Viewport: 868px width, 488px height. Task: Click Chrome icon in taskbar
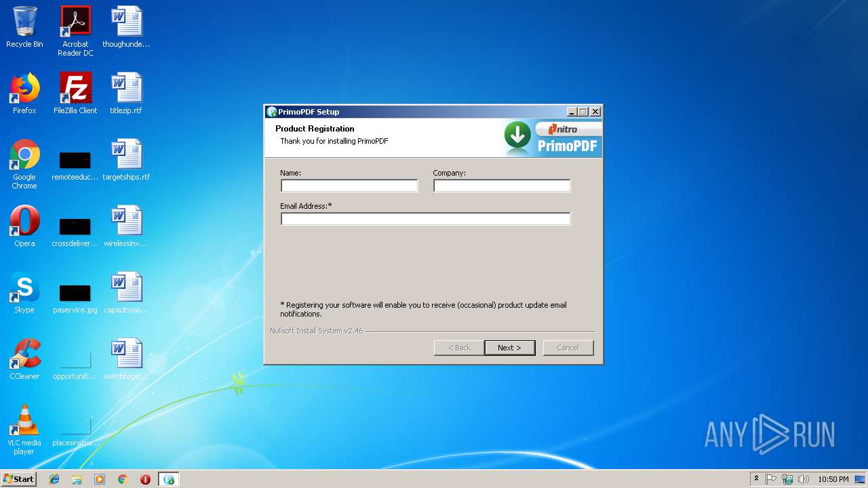coord(122,479)
